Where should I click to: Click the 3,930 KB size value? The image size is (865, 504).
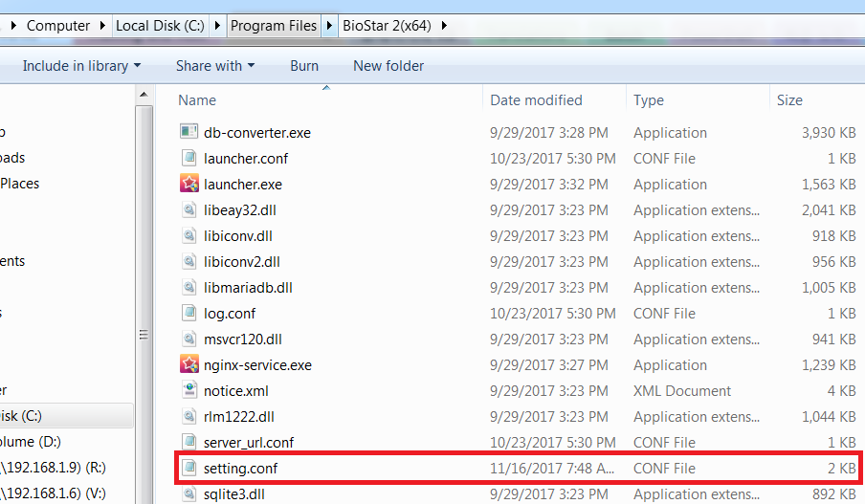[x=829, y=132]
